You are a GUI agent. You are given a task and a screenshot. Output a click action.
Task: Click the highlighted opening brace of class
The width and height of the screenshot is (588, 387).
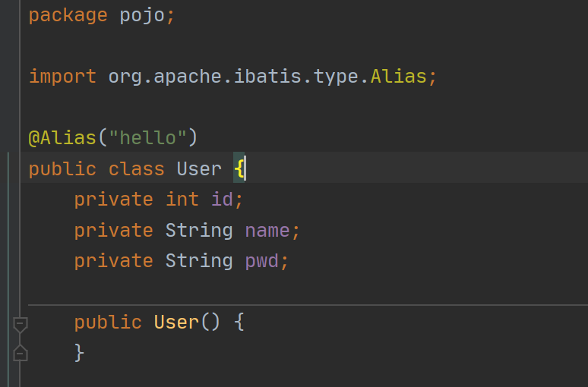point(239,168)
